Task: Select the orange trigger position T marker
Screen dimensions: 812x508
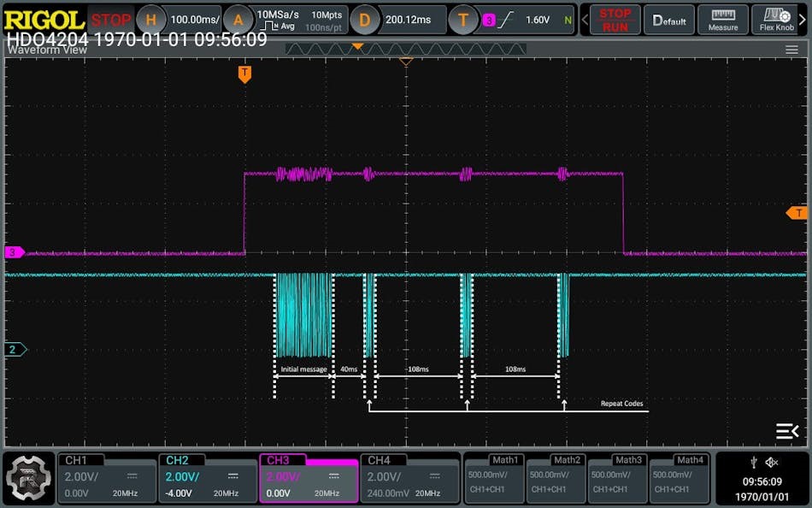Action: point(244,74)
